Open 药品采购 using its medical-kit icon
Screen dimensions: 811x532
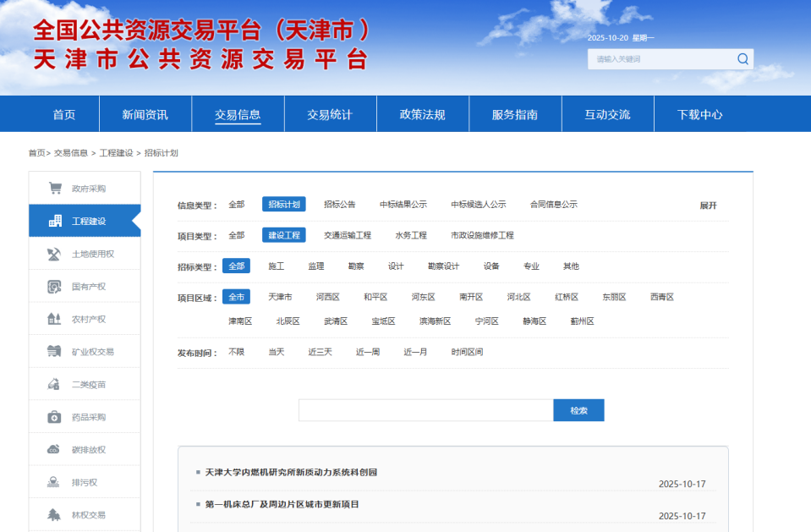click(x=52, y=416)
